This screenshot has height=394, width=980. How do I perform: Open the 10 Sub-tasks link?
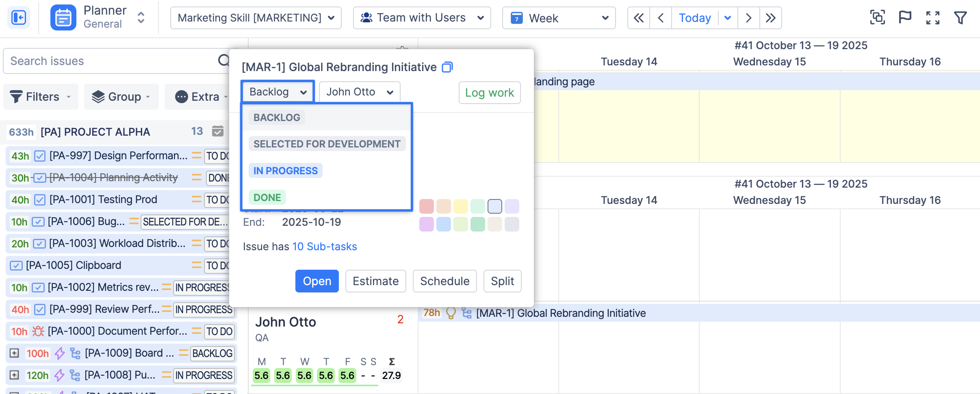pyautogui.click(x=324, y=247)
